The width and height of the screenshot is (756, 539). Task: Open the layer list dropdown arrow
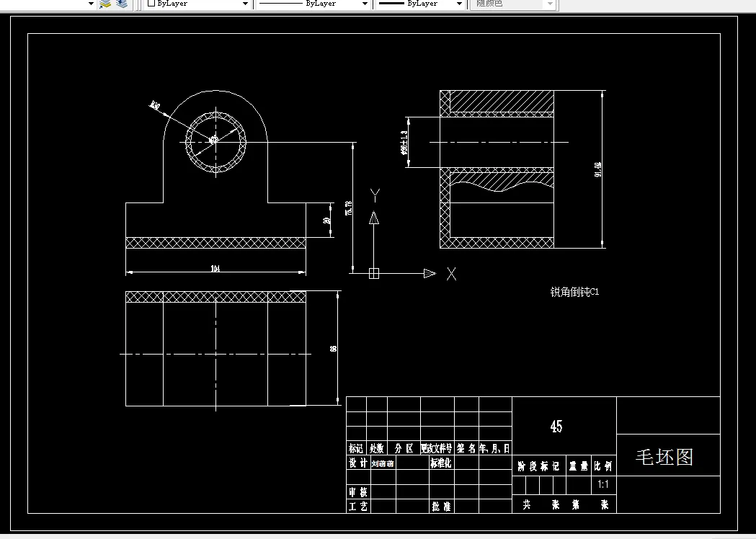(x=91, y=4)
